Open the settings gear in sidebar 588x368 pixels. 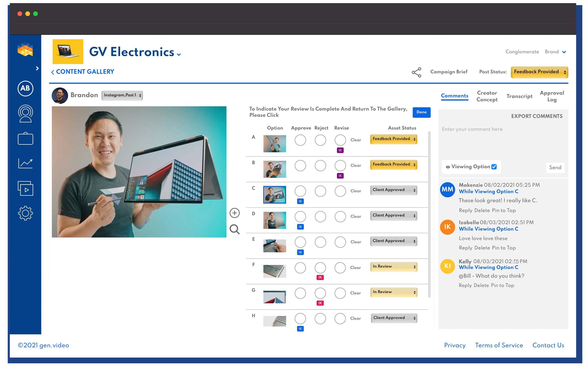click(25, 213)
